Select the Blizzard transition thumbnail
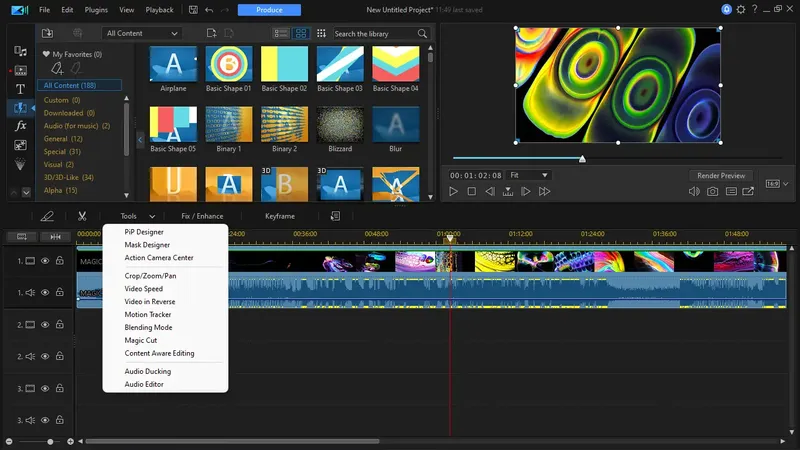This screenshot has width=800, height=450. coord(340,125)
